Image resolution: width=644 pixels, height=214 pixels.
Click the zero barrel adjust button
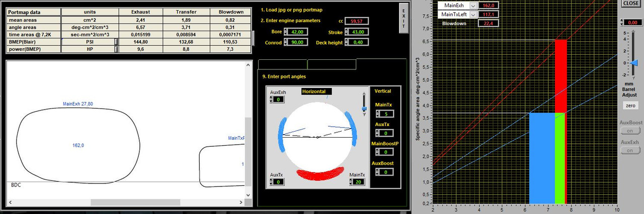pyautogui.click(x=631, y=106)
